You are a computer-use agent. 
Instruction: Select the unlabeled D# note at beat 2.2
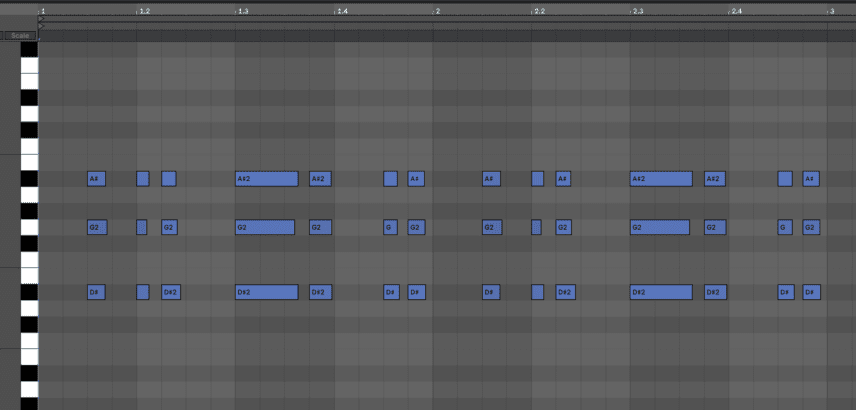[x=538, y=292]
